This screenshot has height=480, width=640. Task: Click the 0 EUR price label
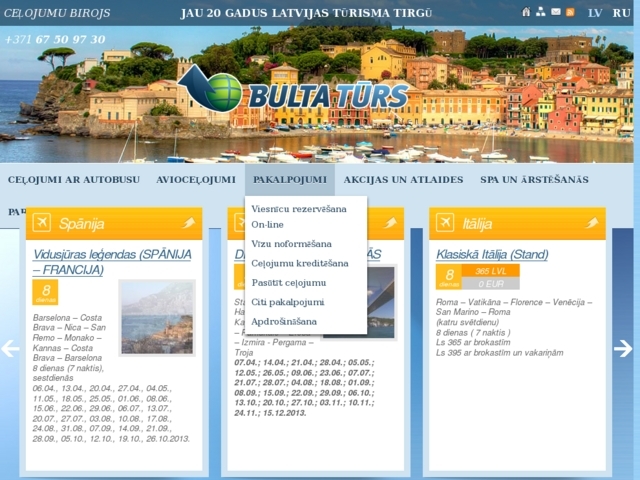[491, 284]
